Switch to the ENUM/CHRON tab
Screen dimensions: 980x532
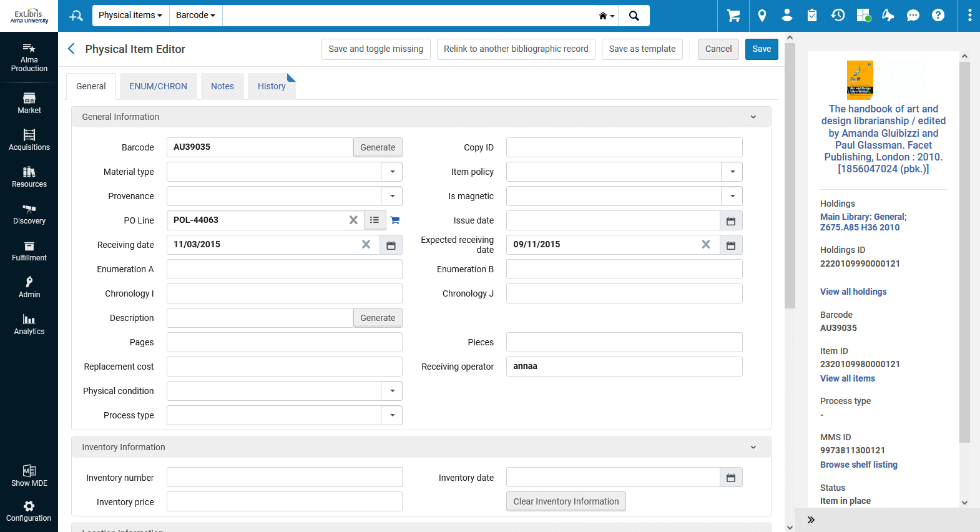(x=158, y=87)
